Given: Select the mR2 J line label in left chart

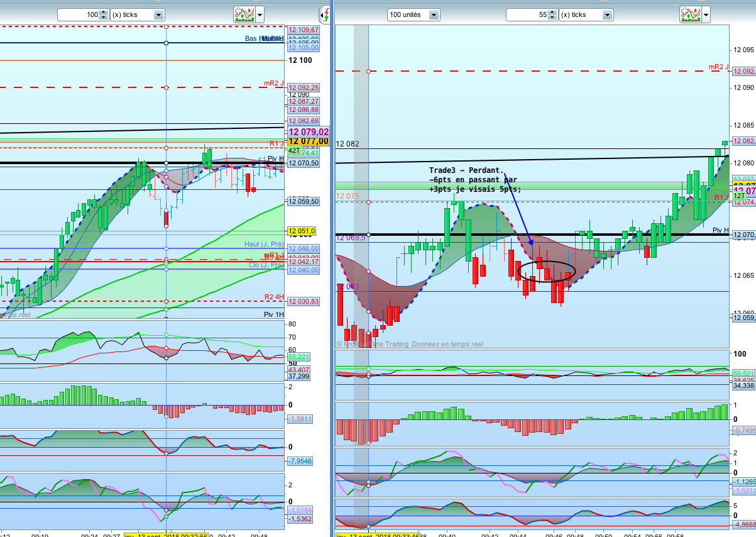Looking at the screenshot, I should (x=274, y=83).
